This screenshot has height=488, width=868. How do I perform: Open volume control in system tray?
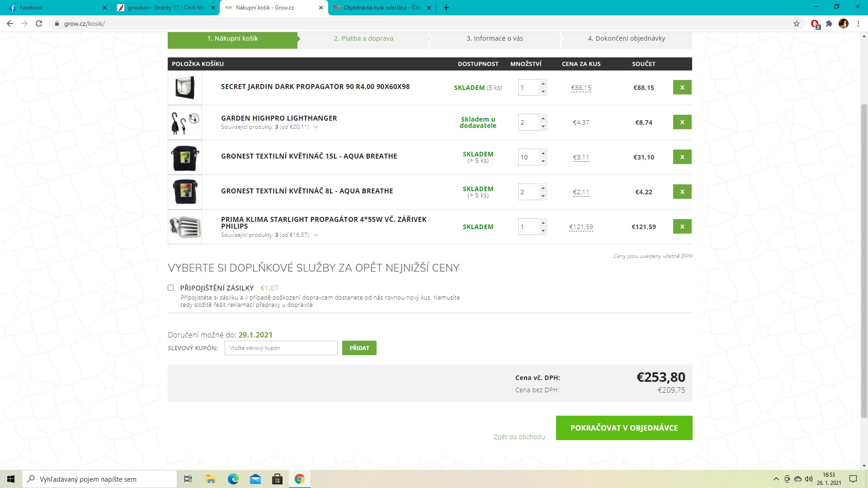click(809, 479)
